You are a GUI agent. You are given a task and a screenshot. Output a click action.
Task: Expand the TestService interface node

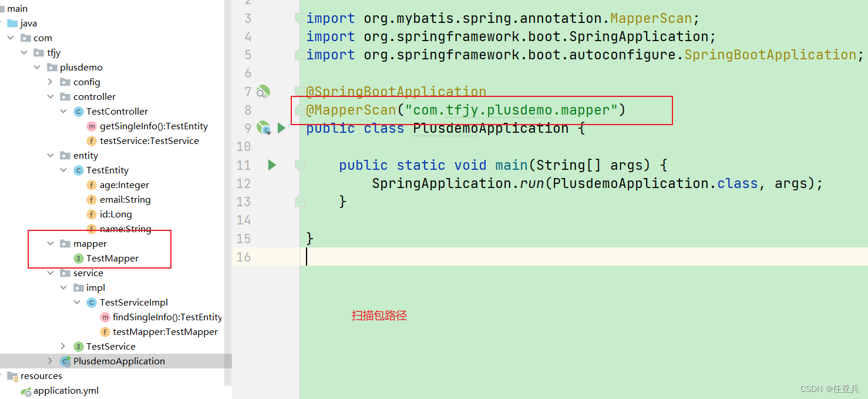[65, 347]
